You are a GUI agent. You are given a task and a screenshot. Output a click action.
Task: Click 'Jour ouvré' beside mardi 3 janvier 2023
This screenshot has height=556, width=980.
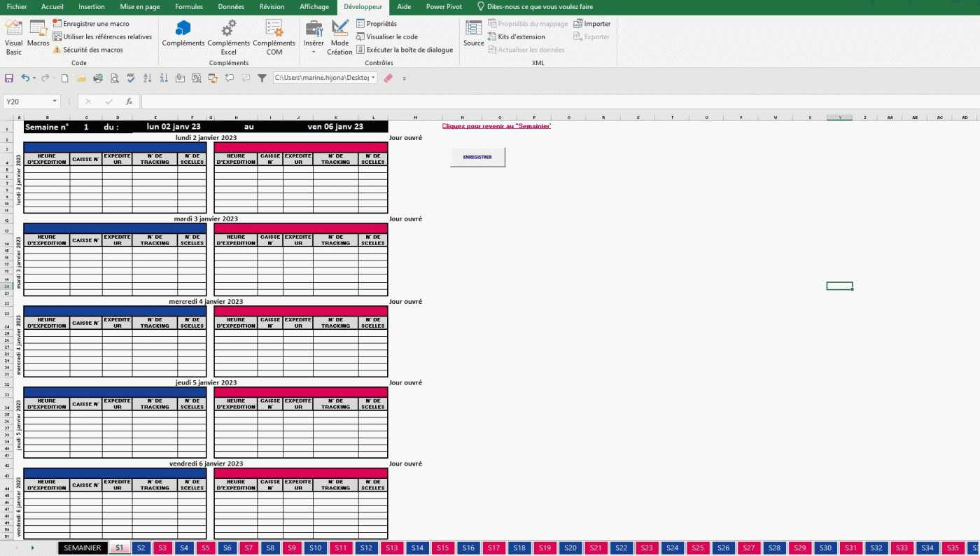405,218
